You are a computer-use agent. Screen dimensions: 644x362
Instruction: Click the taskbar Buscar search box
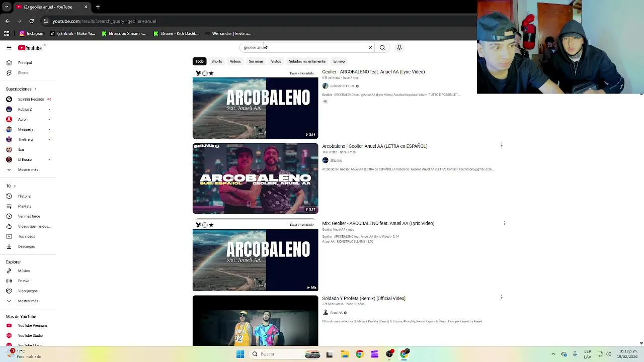[285, 354]
